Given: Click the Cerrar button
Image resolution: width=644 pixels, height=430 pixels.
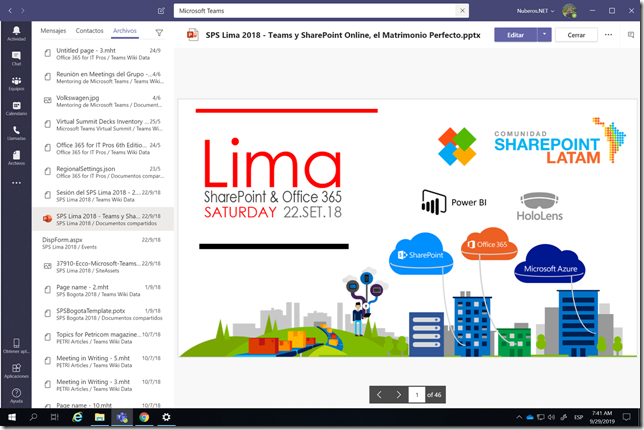Looking at the screenshot, I should pyautogui.click(x=576, y=35).
